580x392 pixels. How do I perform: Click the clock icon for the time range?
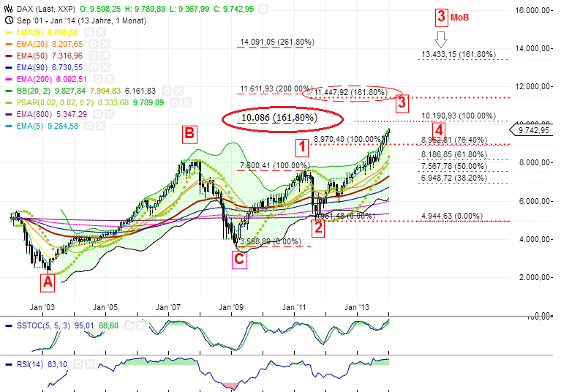(x=10, y=20)
